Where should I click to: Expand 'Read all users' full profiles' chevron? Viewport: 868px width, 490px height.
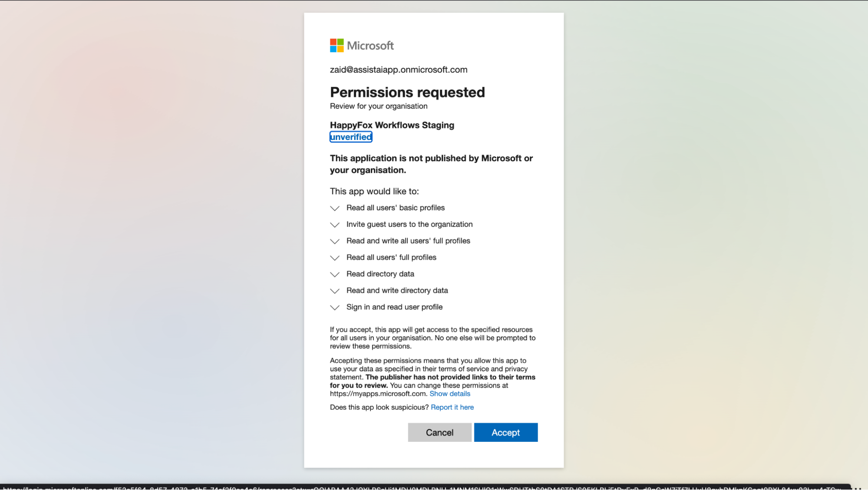pyautogui.click(x=335, y=258)
